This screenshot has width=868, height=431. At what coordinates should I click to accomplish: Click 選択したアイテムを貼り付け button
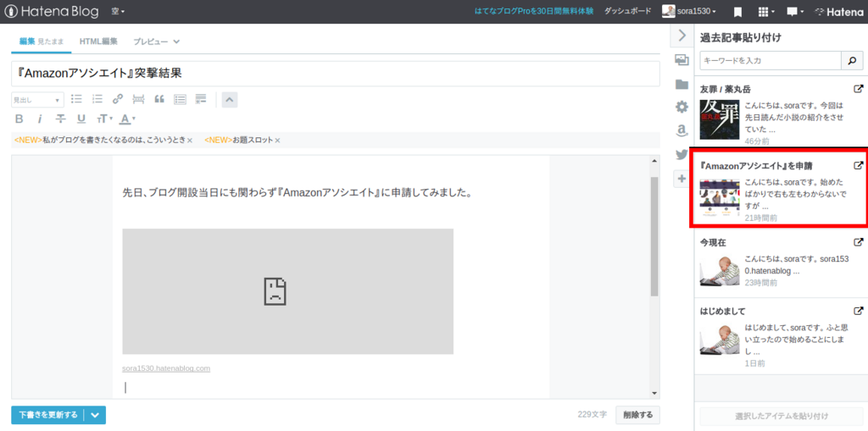pyautogui.click(x=782, y=416)
